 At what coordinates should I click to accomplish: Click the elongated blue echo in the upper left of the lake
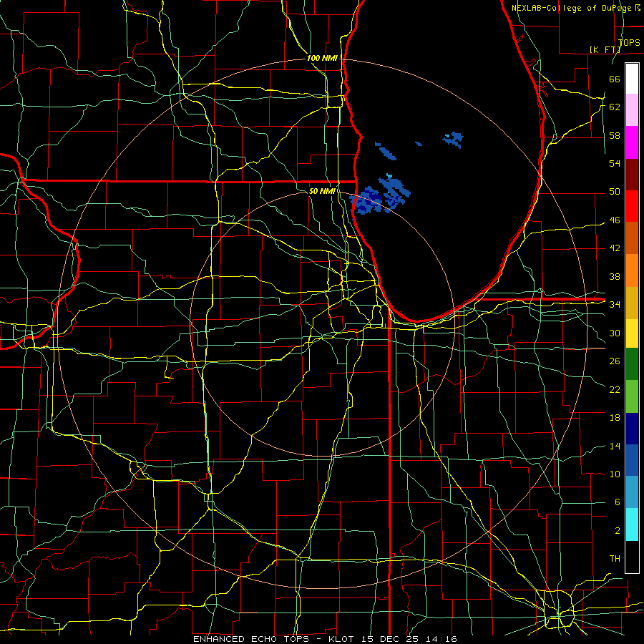386,151
